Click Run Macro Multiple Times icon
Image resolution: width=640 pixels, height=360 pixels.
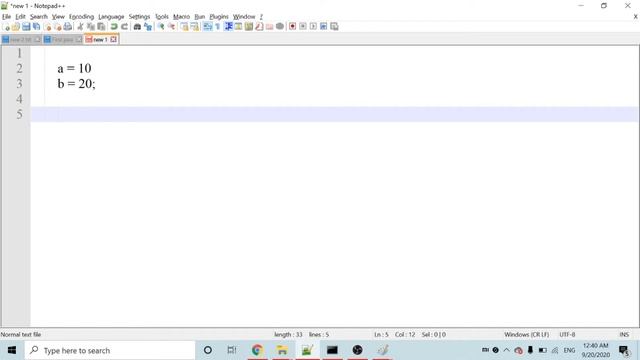point(324,27)
